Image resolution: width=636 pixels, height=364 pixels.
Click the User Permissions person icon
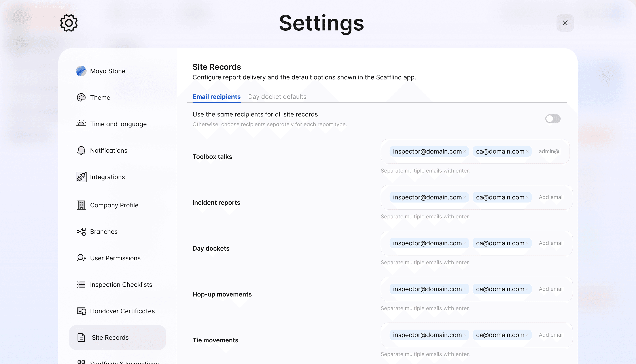(x=81, y=258)
